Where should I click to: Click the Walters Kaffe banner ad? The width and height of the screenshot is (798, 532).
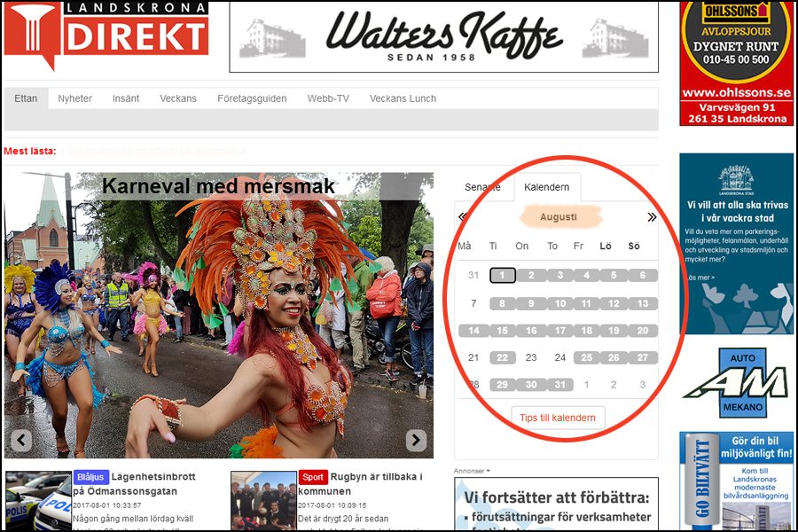coord(443,36)
